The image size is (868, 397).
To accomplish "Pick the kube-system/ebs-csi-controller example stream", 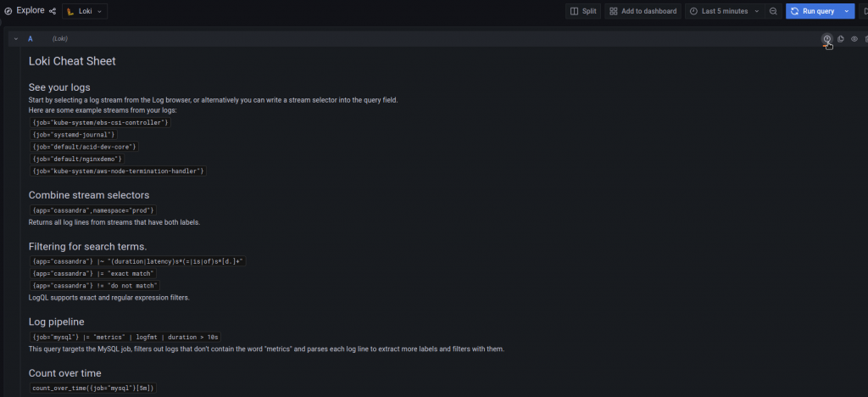I will point(100,122).
